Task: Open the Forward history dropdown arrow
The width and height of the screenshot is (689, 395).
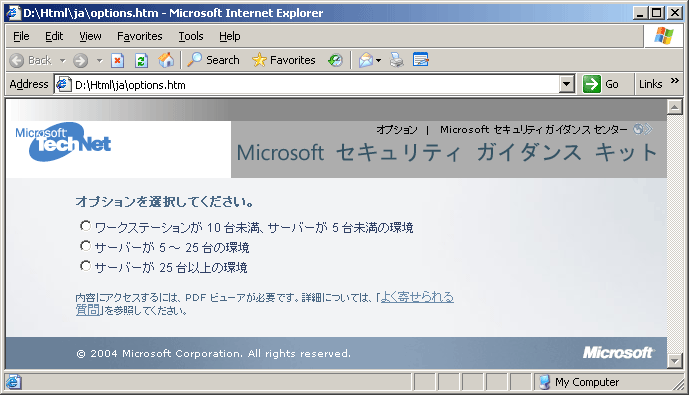Action: coord(100,60)
